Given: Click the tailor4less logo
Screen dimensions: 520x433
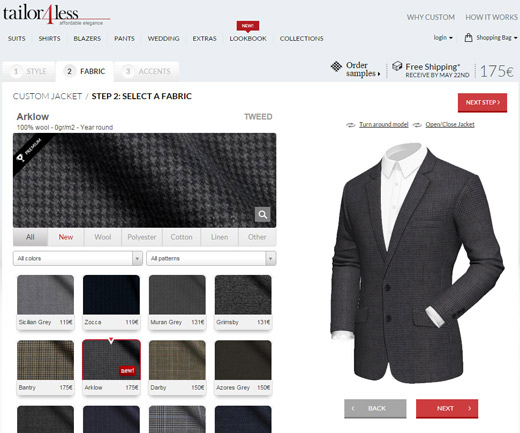Looking at the screenshot, I should [56, 15].
